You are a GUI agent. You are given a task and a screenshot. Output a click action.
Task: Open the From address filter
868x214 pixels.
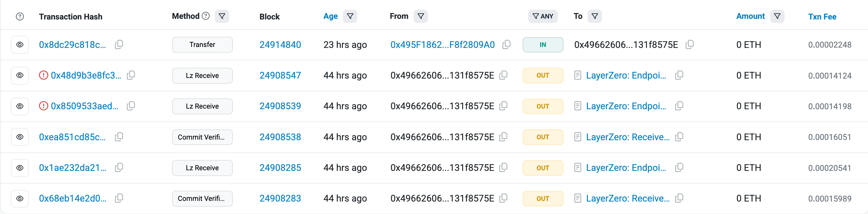click(x=420, y=16)
